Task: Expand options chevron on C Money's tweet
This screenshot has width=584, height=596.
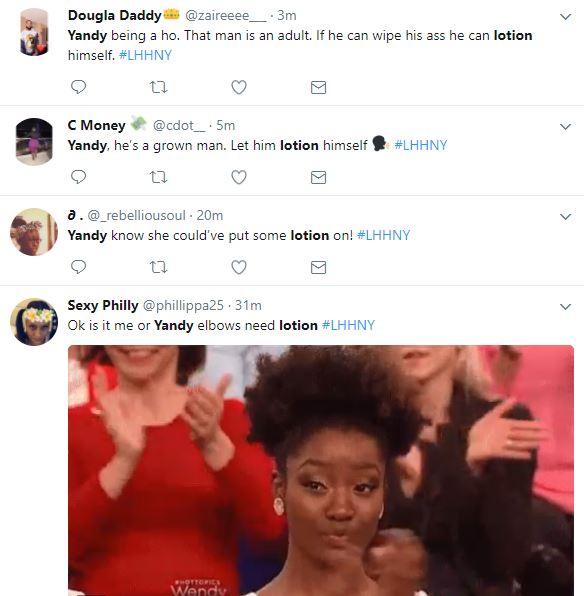Action: point(565,127)
